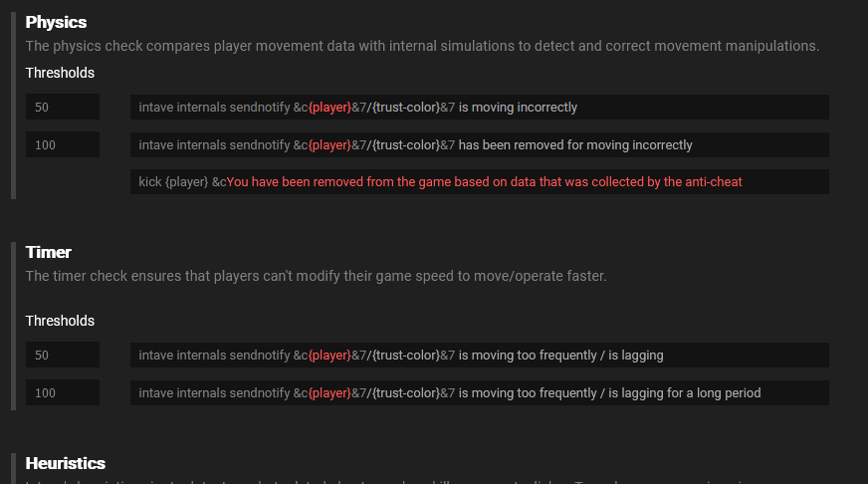Focus the 'removed for moving incorrectly' command field

(479, 145)
